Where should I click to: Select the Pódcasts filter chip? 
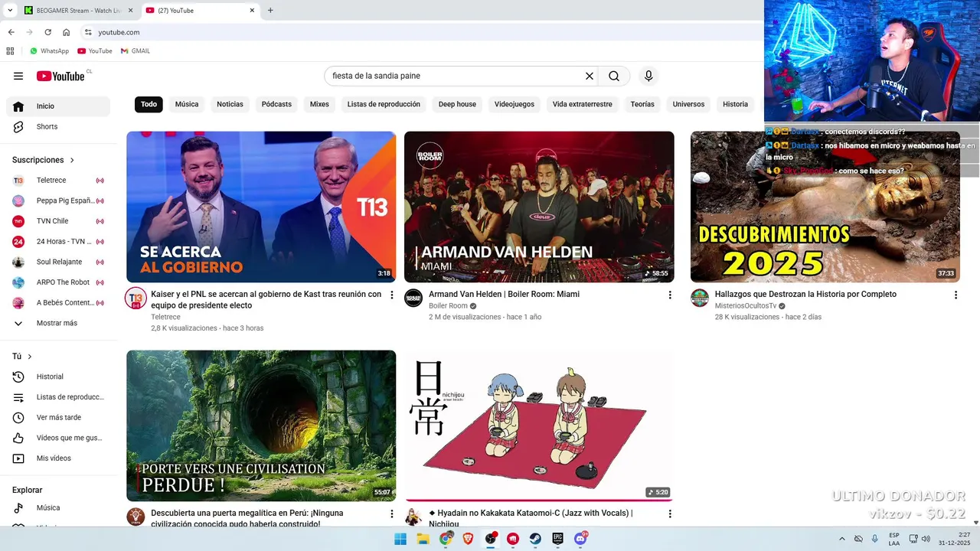pyautogui.click(x=276, y=104)
